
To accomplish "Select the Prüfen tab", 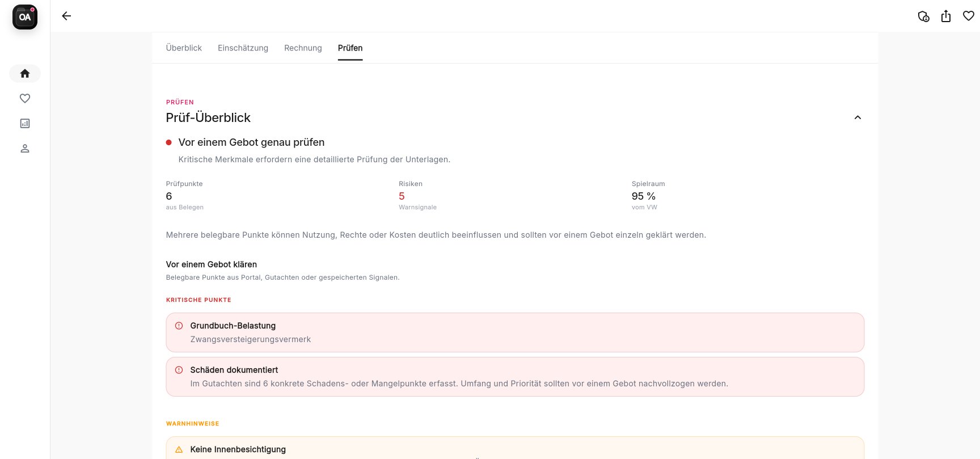I will tap(350, 48).
